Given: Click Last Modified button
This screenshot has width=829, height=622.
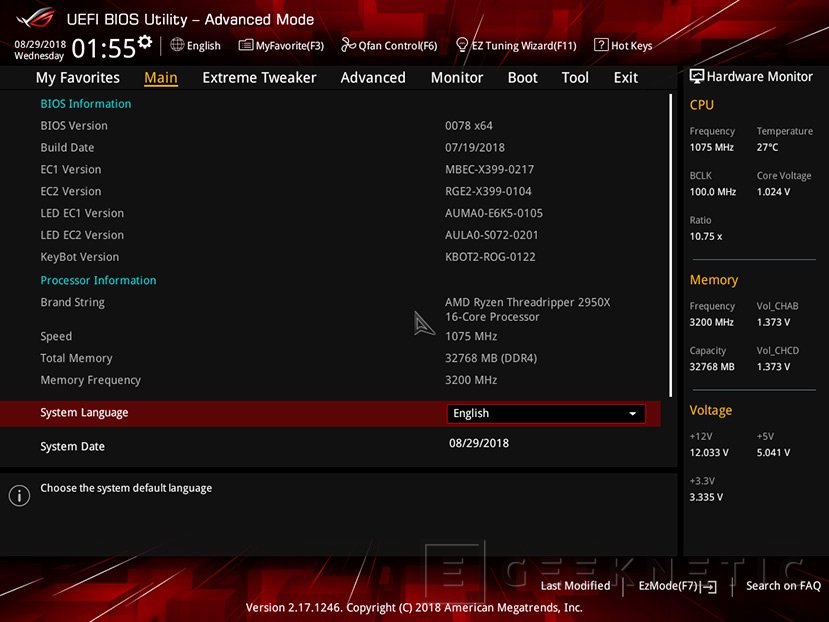Looking at the screenshot, I should pos(575,586).
